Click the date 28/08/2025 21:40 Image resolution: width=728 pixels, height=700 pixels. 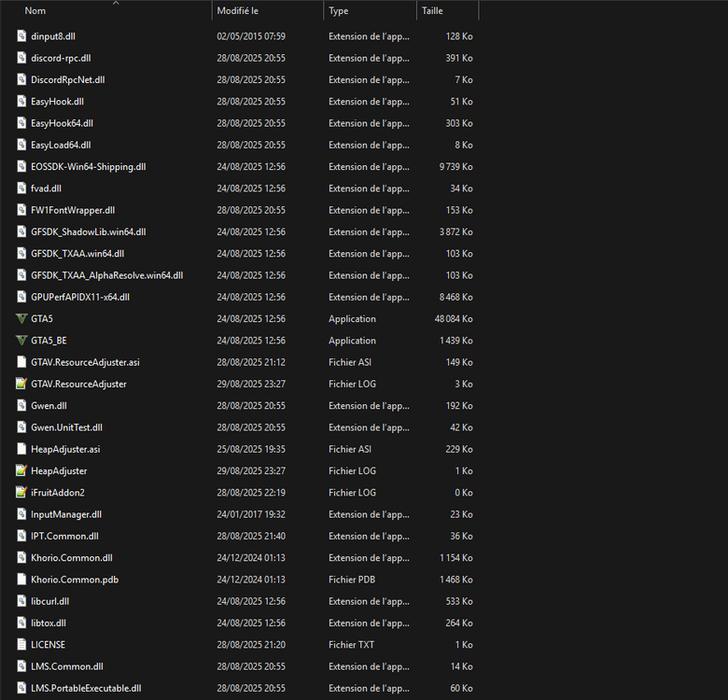pos(251,536)
